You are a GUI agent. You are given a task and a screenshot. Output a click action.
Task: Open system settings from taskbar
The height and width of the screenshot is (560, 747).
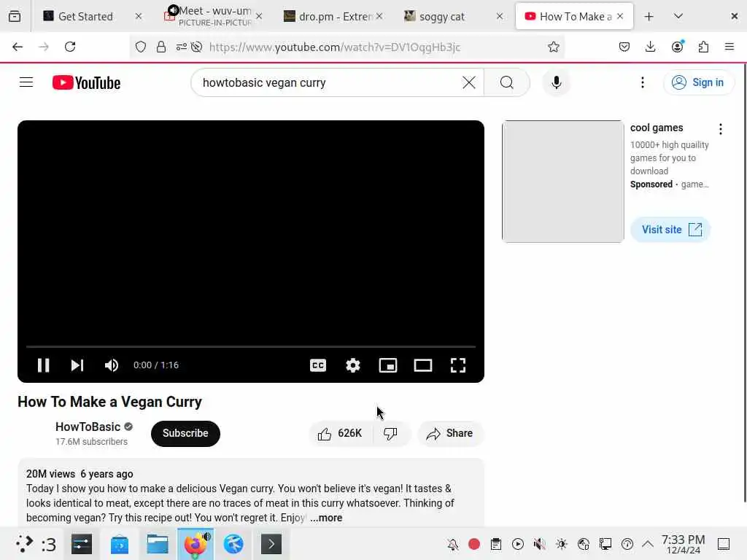point(82,544)
